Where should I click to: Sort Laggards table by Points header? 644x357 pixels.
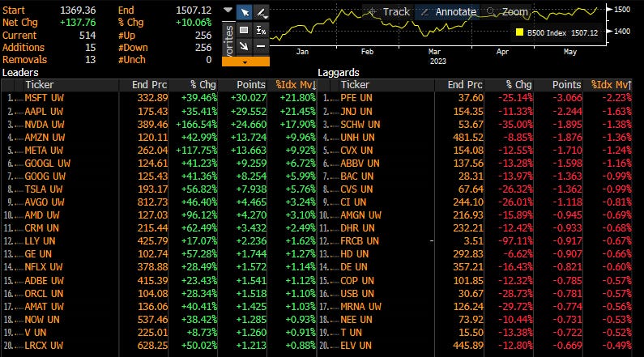559,85
